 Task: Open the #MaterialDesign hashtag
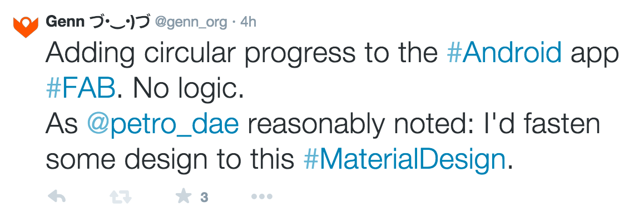pos(405,160)
